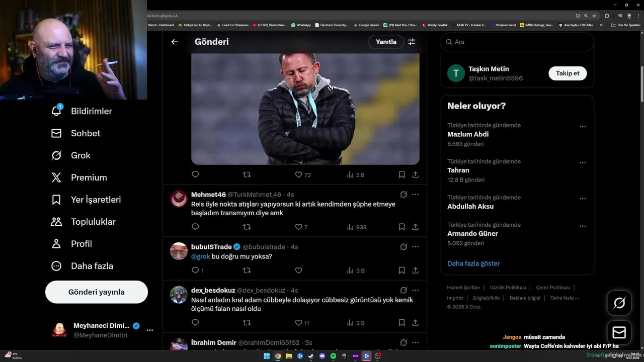Open Yer İşaretleri in the sidebar
This screenshot has width=644, height=362.
pos(86,200)
